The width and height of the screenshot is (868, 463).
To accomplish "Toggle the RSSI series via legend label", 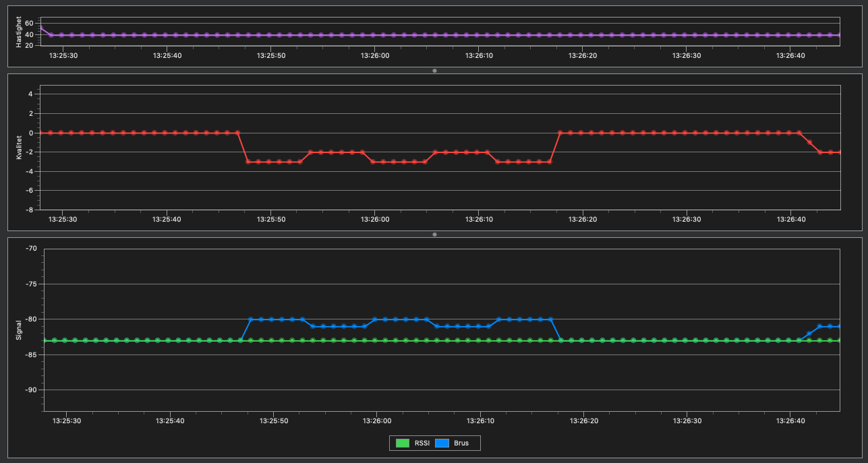I will pyautogui.click(x=422, y=443).
